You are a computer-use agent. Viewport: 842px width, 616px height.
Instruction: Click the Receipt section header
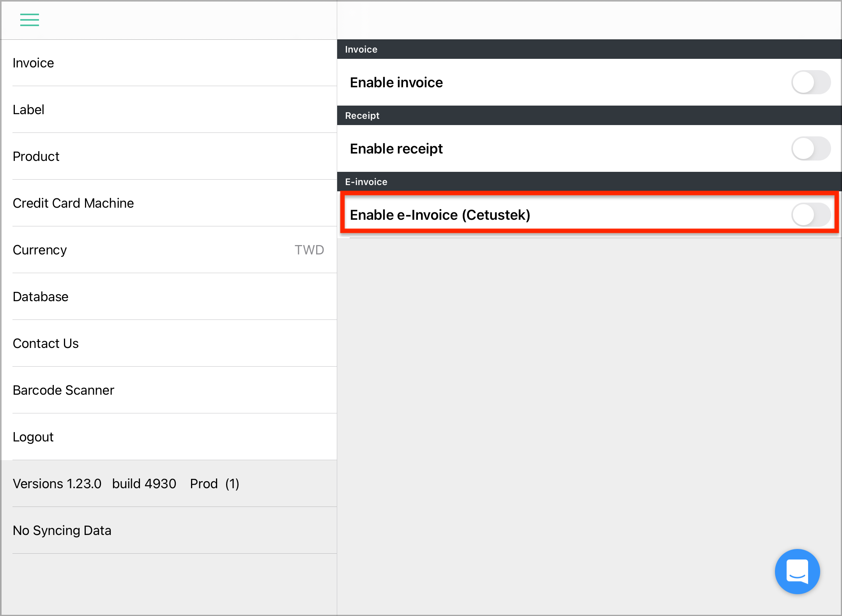[589, 115]
